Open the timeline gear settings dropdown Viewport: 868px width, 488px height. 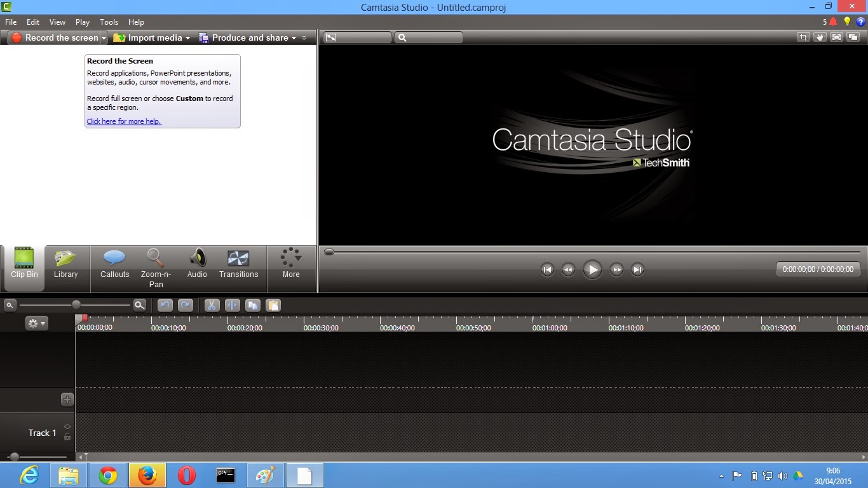(x=36, y=323)
